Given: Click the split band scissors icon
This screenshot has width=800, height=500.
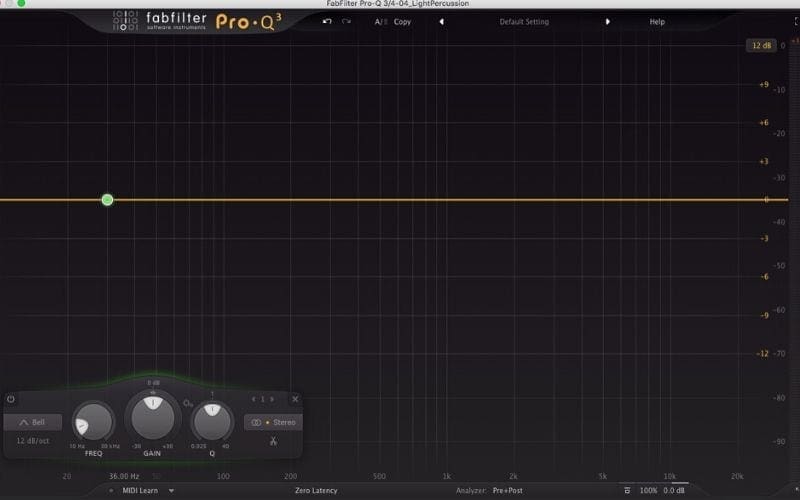Looking at the screenshot, I should 273,441.
